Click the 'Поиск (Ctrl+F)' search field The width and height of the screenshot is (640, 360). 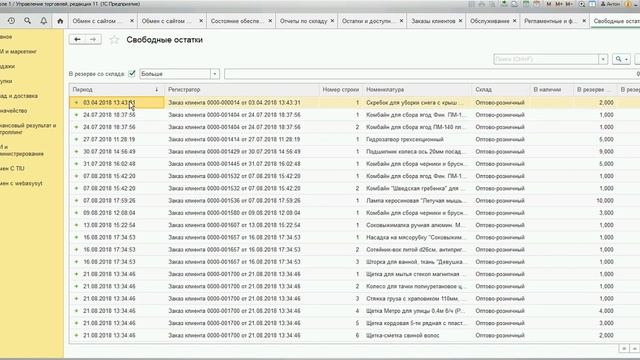click(x=546, y=59)
